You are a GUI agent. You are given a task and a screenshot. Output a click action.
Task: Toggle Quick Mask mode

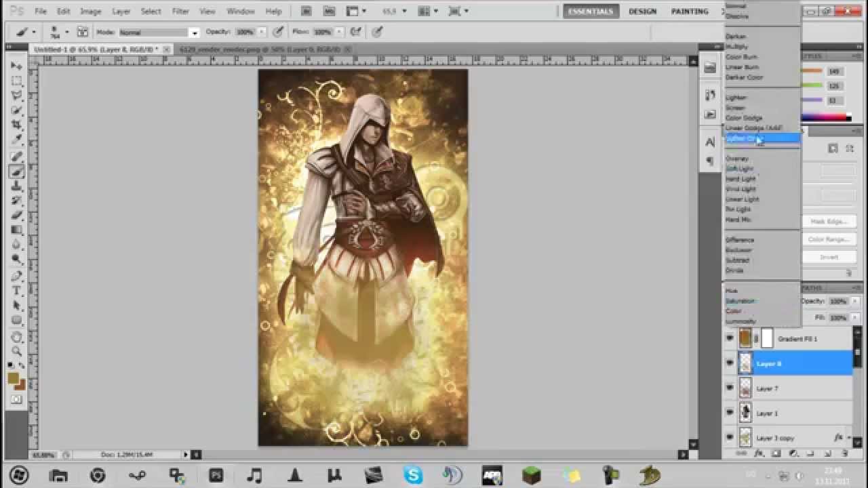17,400
